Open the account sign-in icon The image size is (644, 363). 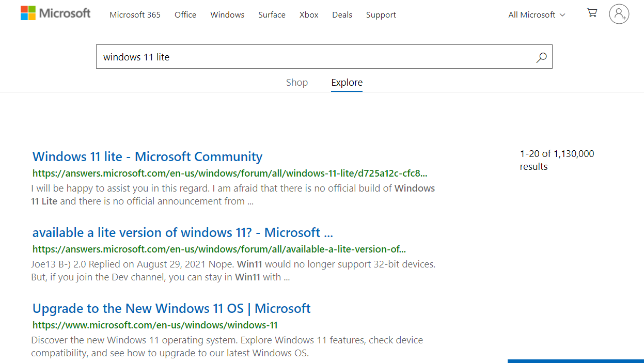coord(619,14)
